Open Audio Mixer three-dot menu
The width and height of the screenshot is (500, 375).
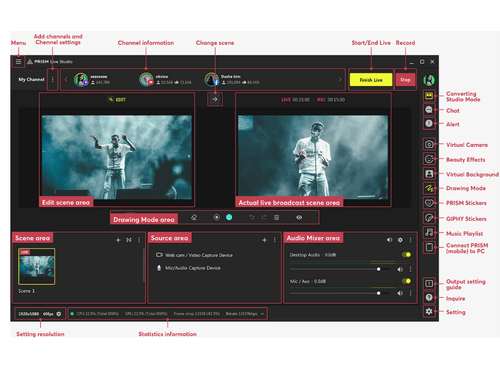tap(410, 240)
